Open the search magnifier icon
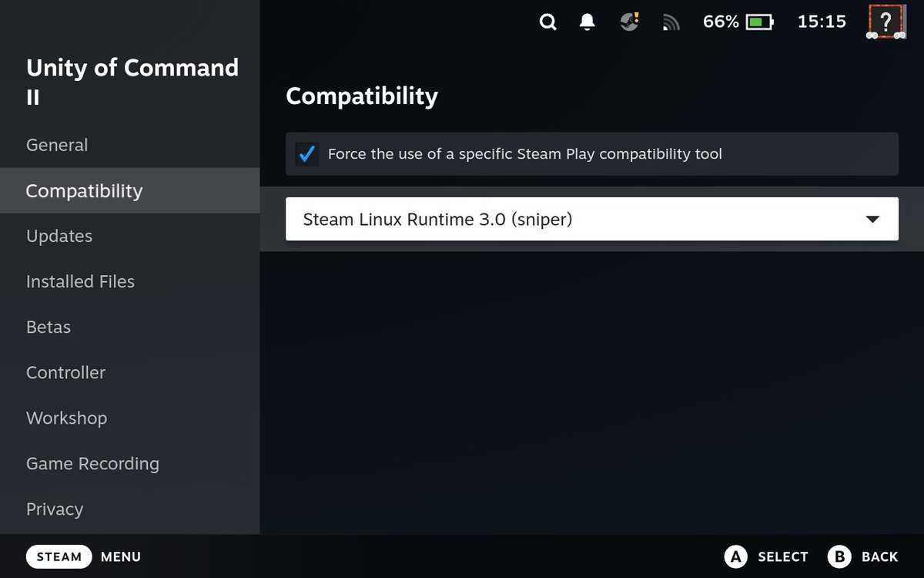This screenshot has width=924, height=578. [x=547, y=22]
